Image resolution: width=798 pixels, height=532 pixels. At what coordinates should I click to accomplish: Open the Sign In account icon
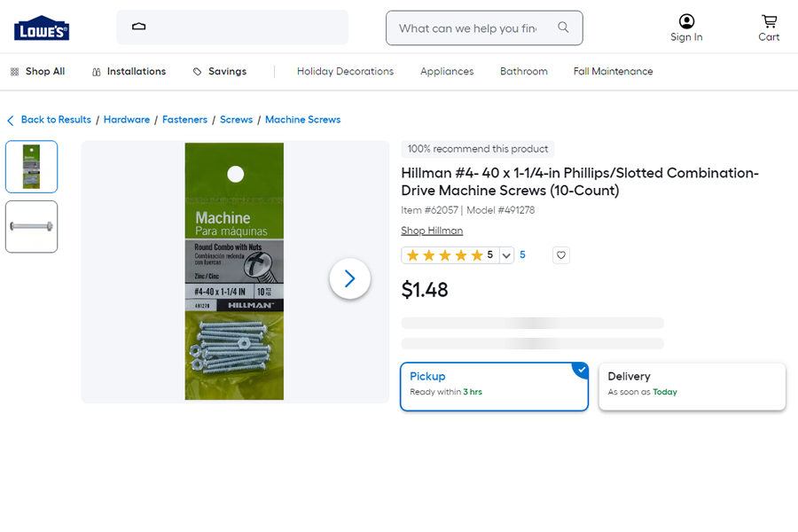[686, 21]
